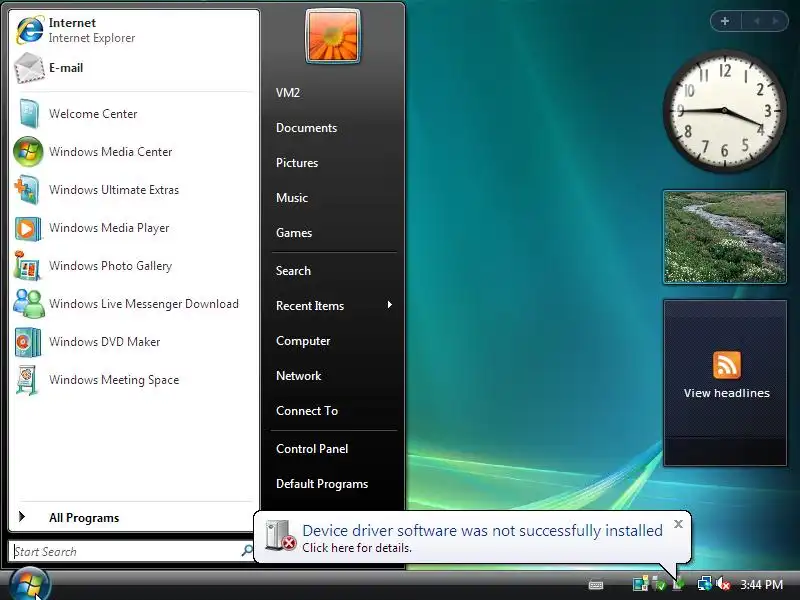Click the failed driver notification icon
Image resolution: width=800 pixels, height=600 pixels.
(281, 536)
